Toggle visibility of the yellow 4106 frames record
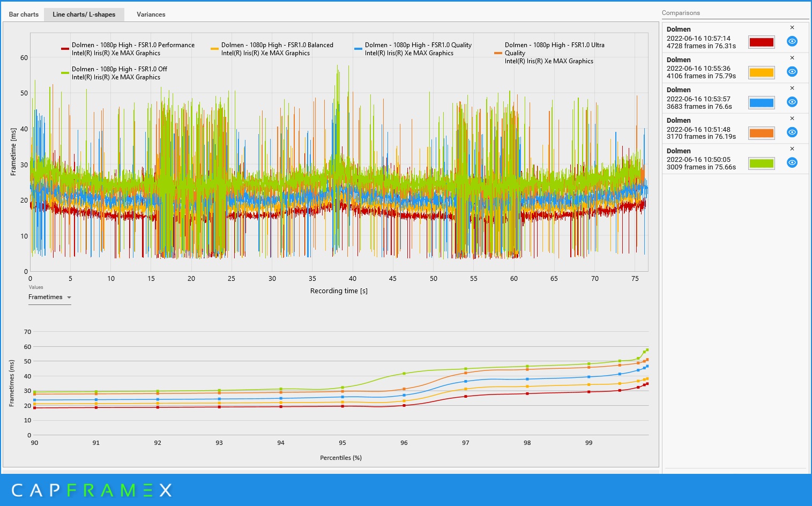The image size is (812, 506). pyautogui.click(x=792, y=72)
